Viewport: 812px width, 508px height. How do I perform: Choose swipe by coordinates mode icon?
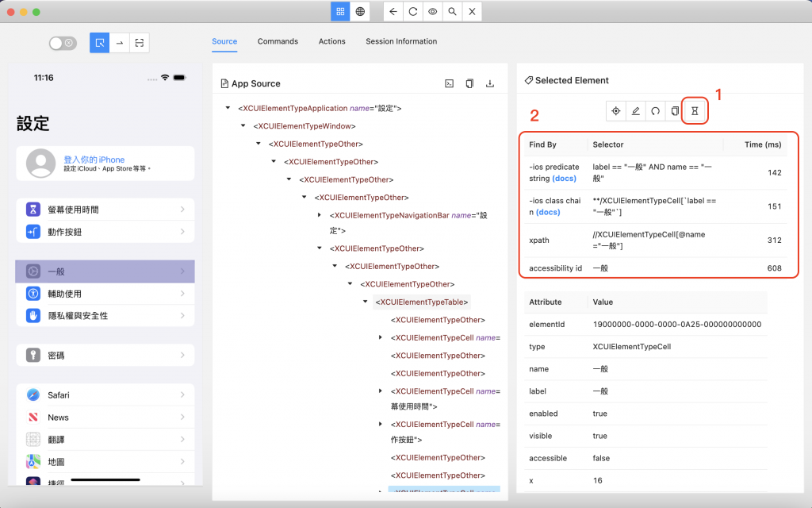coord(119,43)
